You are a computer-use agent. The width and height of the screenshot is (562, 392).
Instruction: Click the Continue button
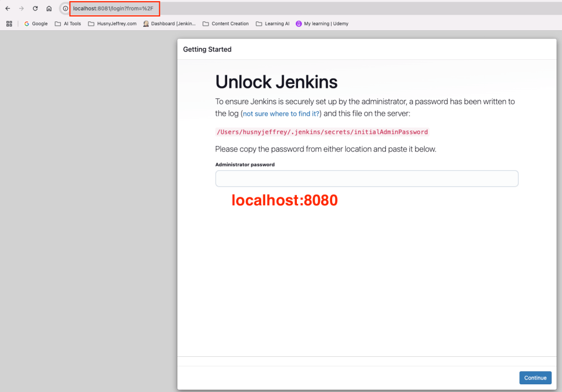(x=535, y=378)
